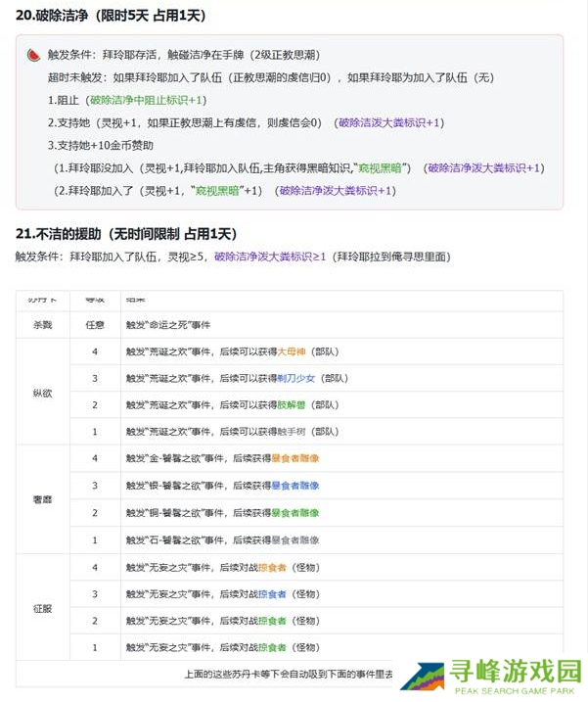This screenshot has height=702, width=588.
Task: Click green 掠食者 in 征服 level 1 row
Action: [x=272, y=647]
